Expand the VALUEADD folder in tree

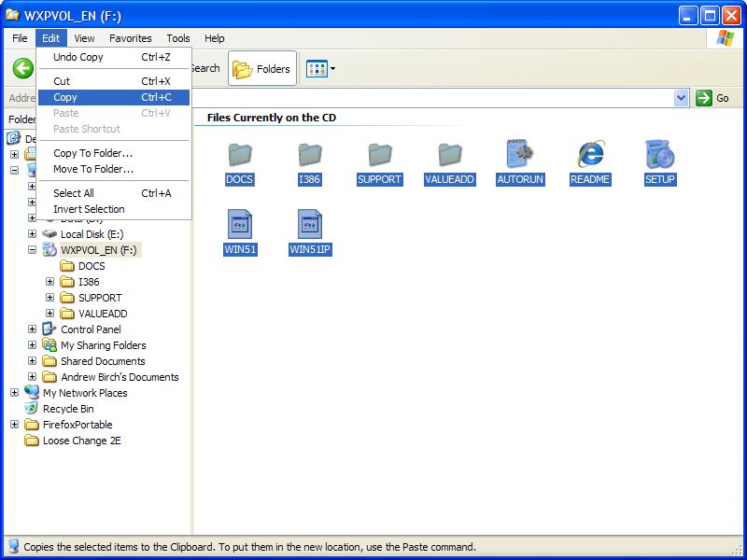[49, 314]
